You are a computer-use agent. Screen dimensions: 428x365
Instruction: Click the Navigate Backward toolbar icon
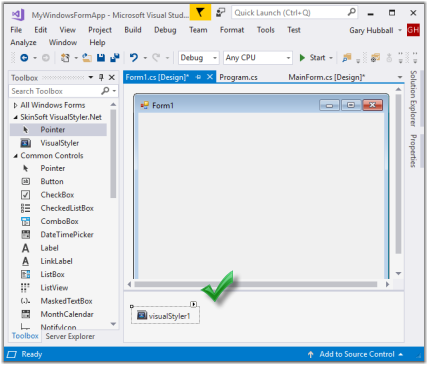24,58
